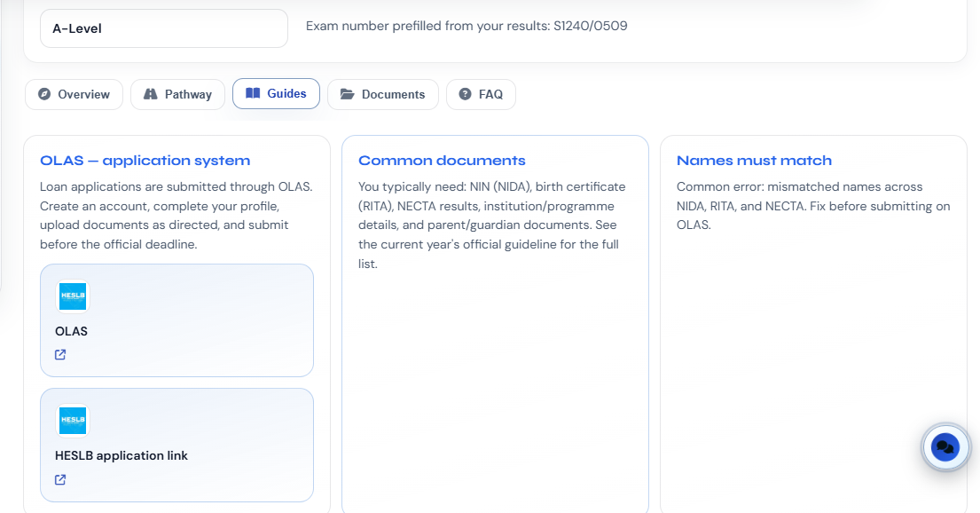
Task: Click the 'You typically need: NIN' paragraph
Action: [492, 225]
